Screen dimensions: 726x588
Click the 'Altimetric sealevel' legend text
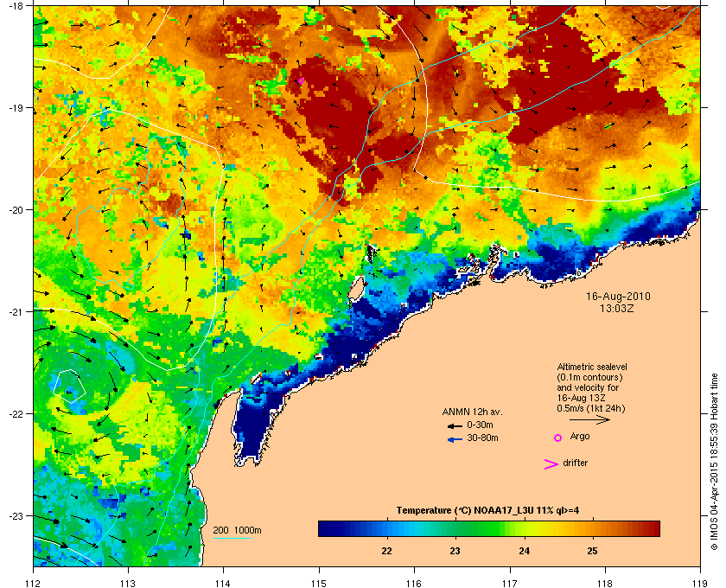(592, 367)
